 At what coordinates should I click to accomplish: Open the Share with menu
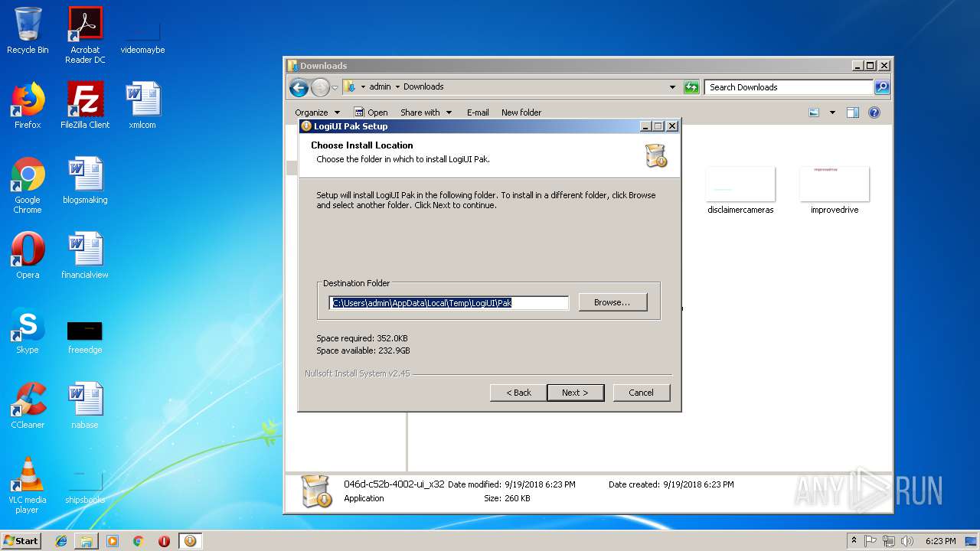426,112
